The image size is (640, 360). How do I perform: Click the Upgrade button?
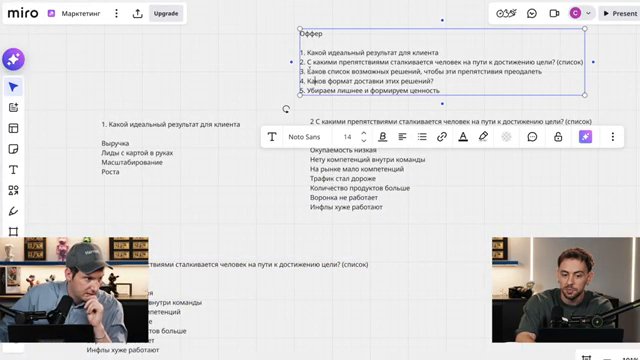pyautogui.click(x=166, y=13)
